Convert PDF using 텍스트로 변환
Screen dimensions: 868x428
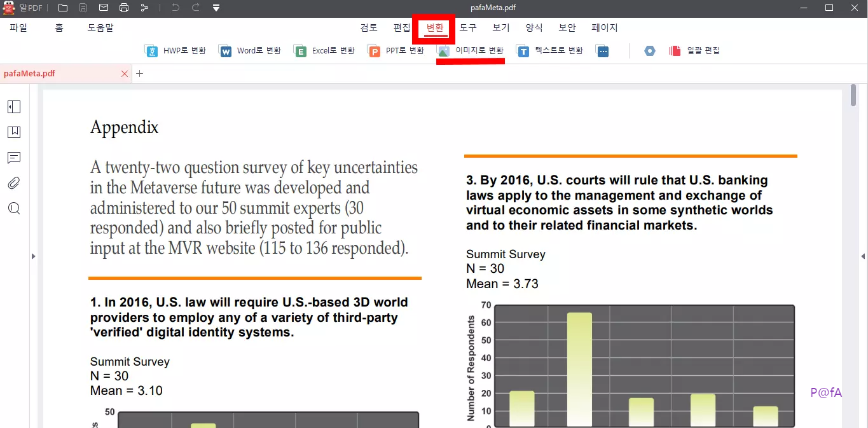[x=549, y=51]
